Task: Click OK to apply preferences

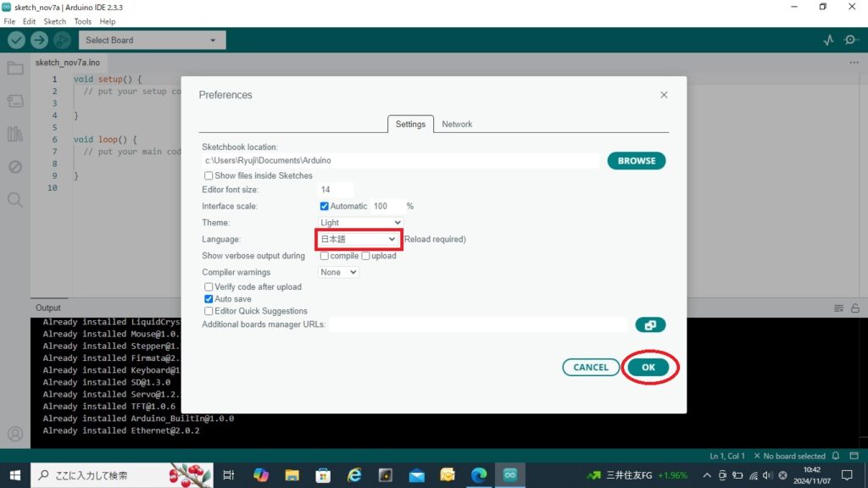Action: [648, 368]
